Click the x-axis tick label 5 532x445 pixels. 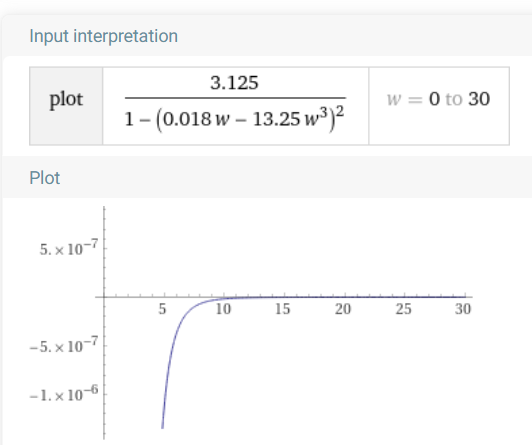[163, 309]
